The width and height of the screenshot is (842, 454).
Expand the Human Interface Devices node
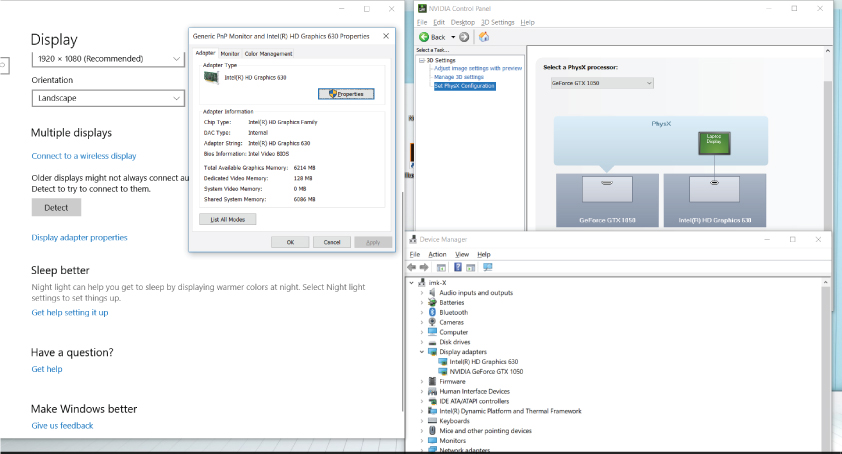pyautogui.click(x=422, y=391)
